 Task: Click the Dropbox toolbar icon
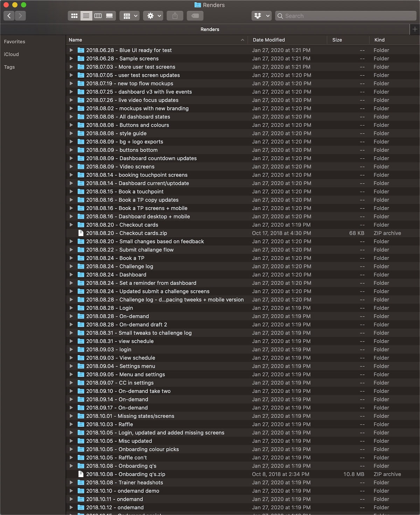pyautogui.click(x=258, y=15)
